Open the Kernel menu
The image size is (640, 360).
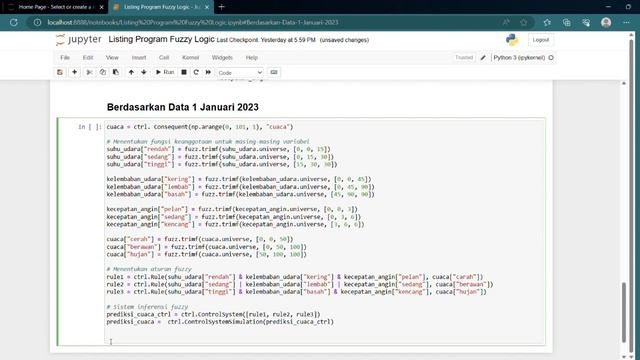tap(191, 58)
